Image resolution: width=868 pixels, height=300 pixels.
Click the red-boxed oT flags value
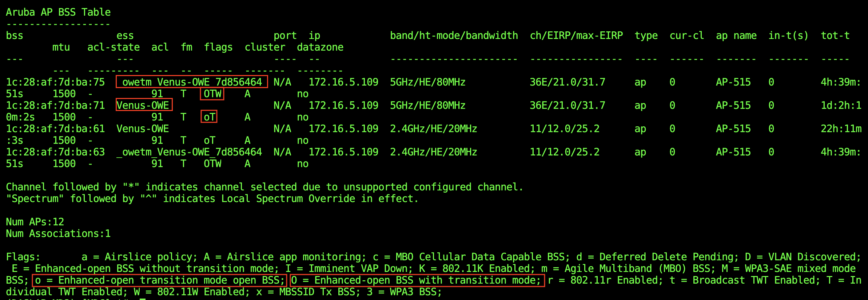coord(209,117)
